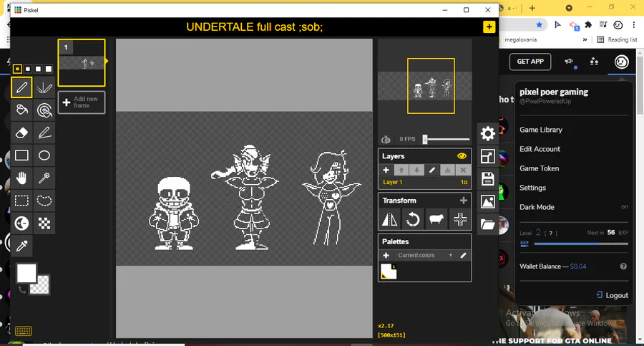Flip the image using Transform flip icon
The width and height of the screenshot is (644, 346).
(x=389, y=219)
